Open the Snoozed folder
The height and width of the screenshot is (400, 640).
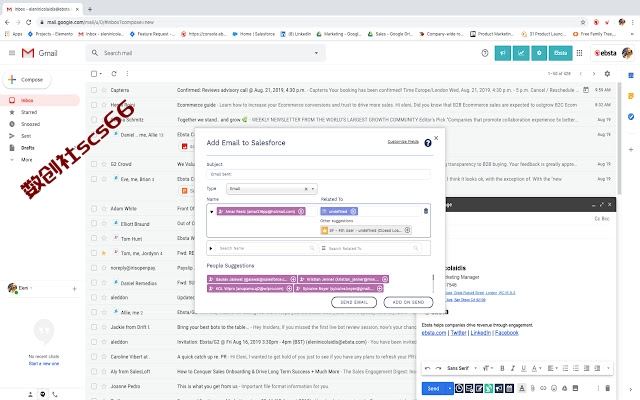coord(30,124)
